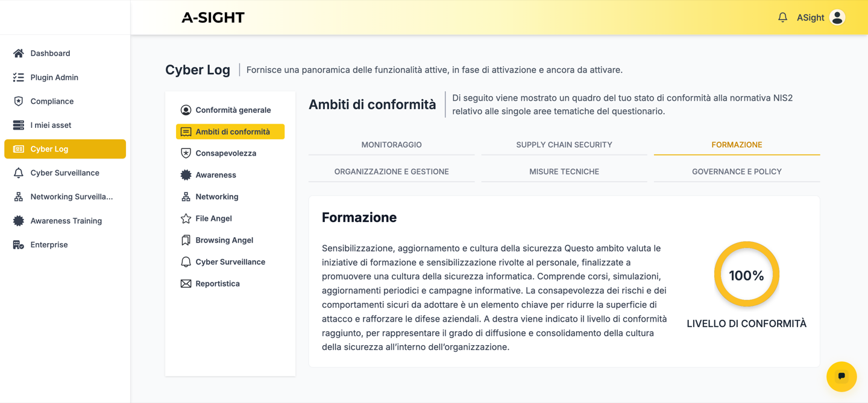Open the chat widget in the corner
This screenshot has height=403, width=868.
pos(841,376)
